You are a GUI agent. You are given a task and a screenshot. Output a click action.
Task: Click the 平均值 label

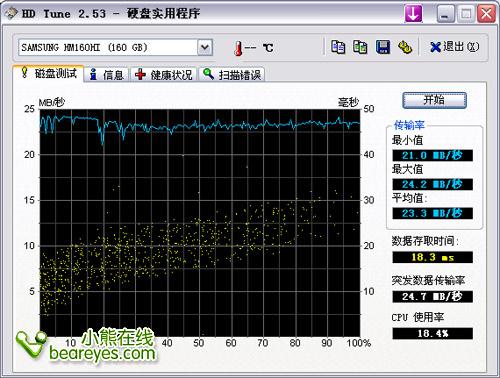(409, 198)
